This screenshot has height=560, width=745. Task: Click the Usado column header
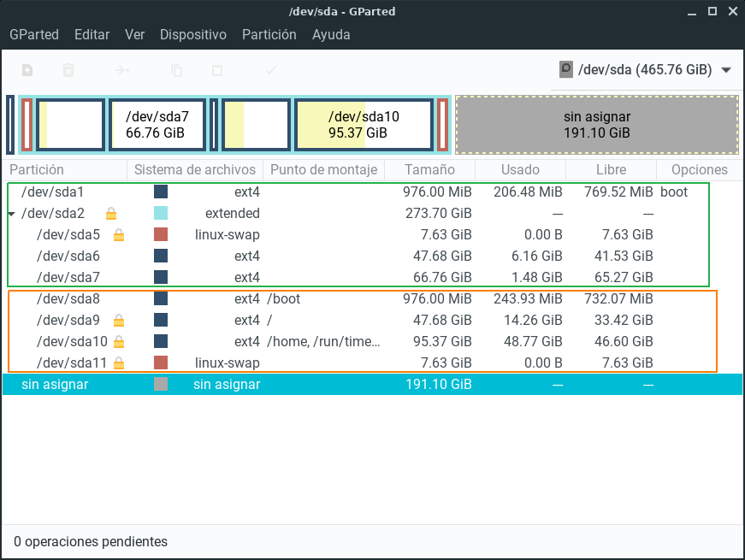pos(520,169)
